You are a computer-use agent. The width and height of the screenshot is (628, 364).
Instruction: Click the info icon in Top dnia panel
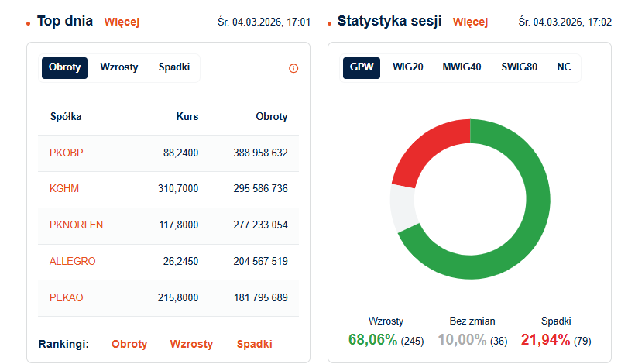pos(293,68)
